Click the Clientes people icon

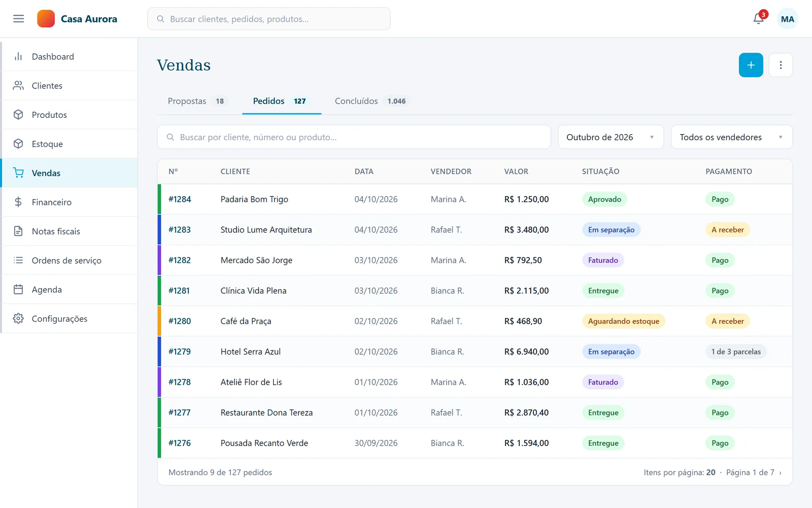(18, 85)
